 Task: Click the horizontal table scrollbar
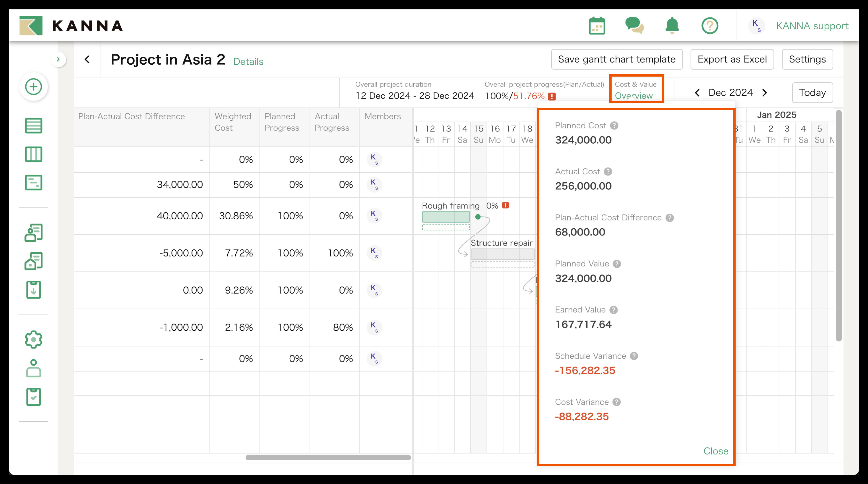click(x=328, y=457)
